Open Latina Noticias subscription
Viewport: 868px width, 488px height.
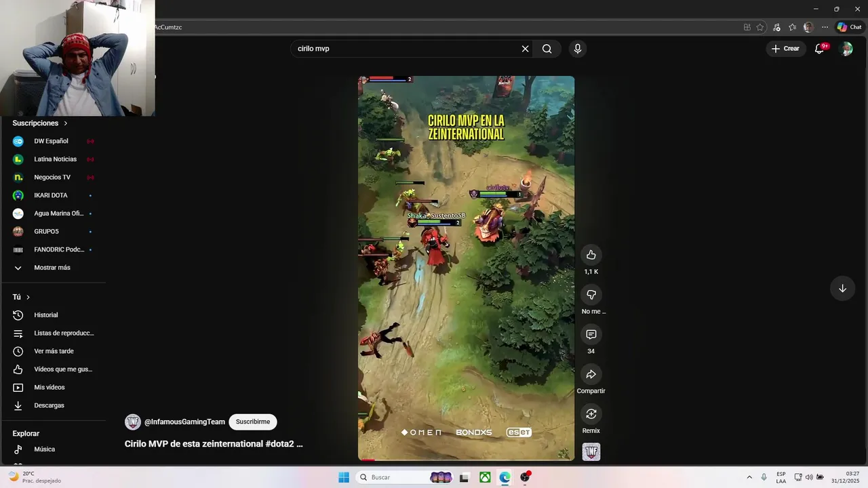point(53,159)
